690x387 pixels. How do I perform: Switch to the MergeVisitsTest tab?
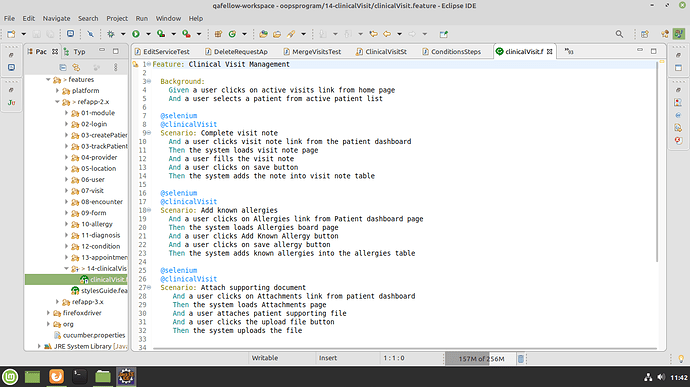tap(312, 52)
